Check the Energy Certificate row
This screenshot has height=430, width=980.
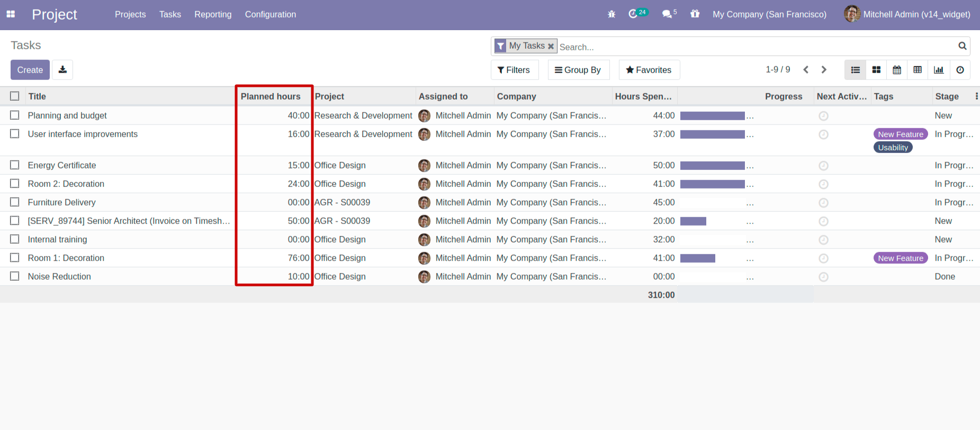point(15,165)
